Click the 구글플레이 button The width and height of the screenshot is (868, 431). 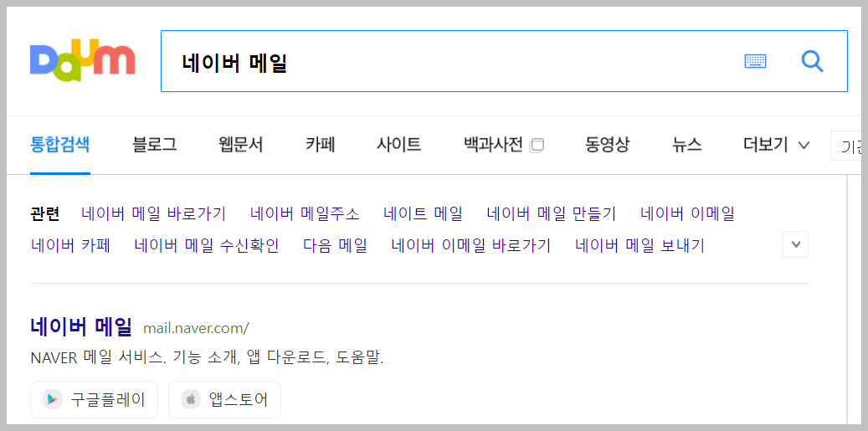point(94,399)
